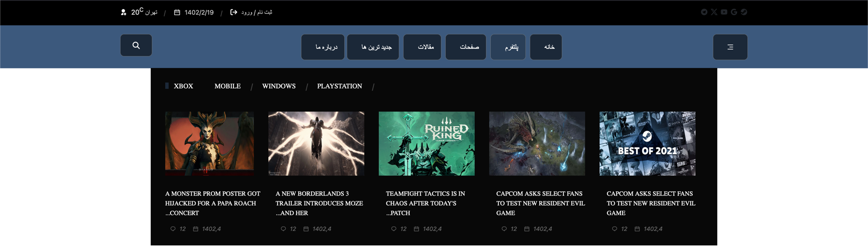This screenshot has width=868, height=247.
Task: Select the XBOX platform tab
Action: 184,86
